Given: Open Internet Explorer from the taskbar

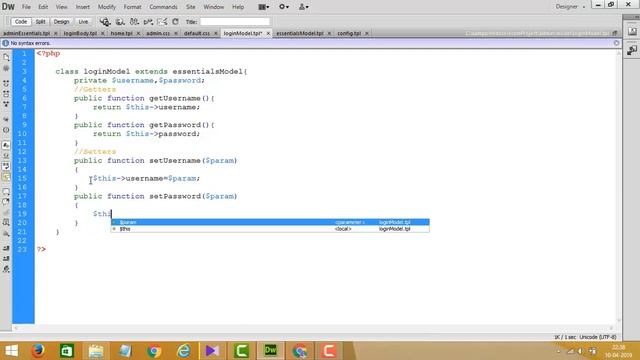Looking at the screenshot, I should point(183,351).
